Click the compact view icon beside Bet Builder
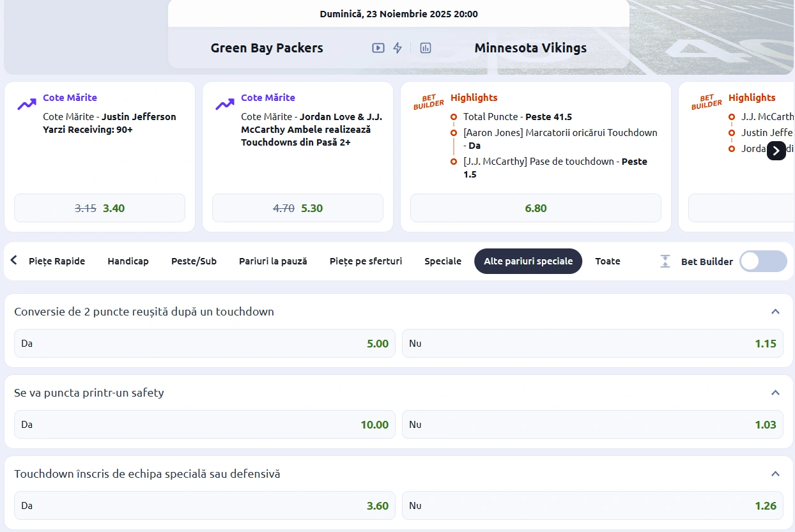 (665, 261)
